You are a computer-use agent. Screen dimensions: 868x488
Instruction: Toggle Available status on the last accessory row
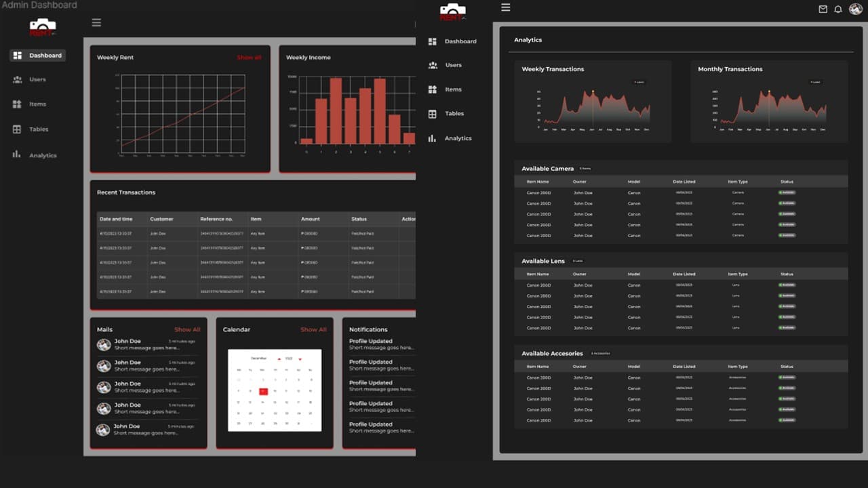coord(785,420)
